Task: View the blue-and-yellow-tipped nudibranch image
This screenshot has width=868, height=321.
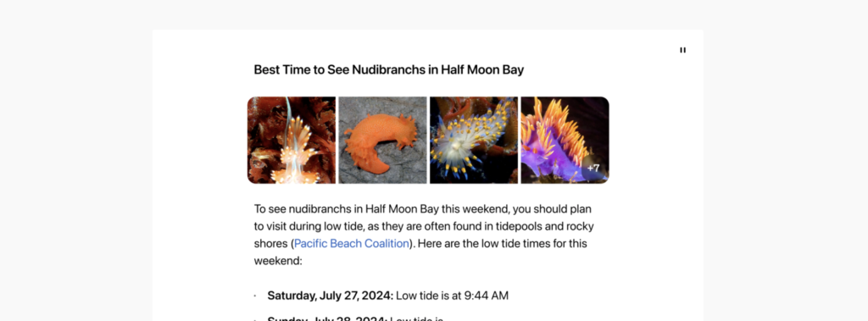Action: point(474,140)
